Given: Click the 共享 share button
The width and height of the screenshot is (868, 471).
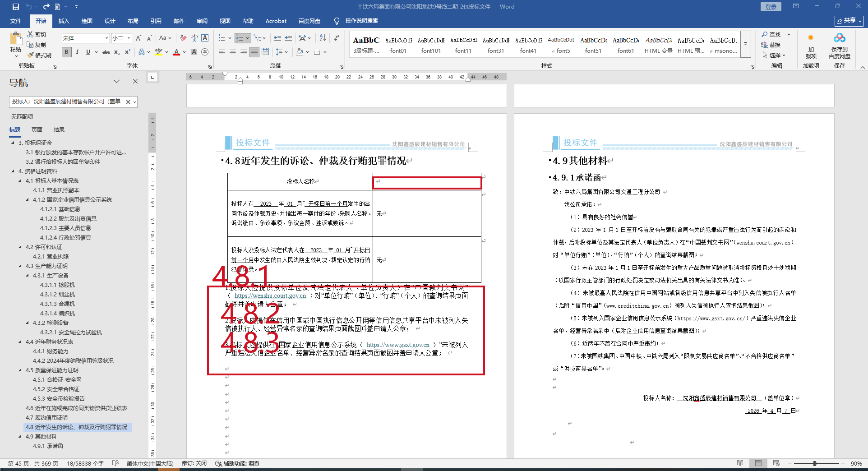Looking at the screenshot, I should (x=849, y=21).
